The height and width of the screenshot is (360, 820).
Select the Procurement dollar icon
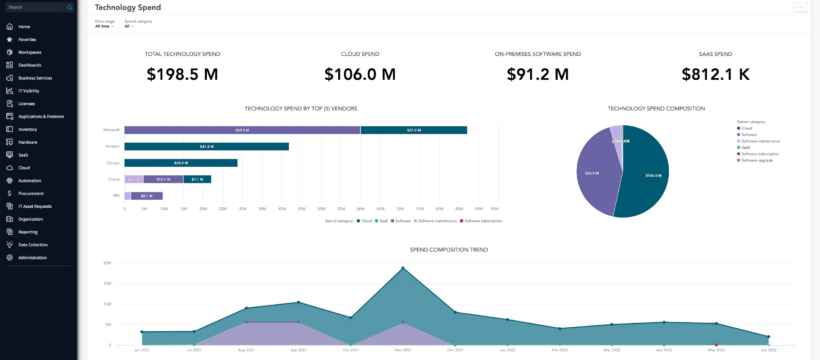pyautogui.click(x=9, y=194)
